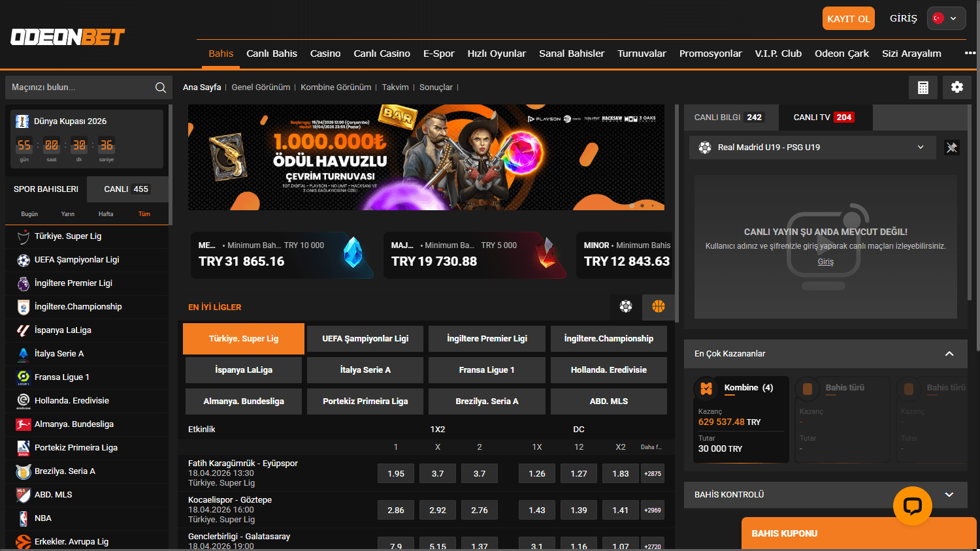Viewport: 980px width, 551px height.
Task: Pick odds 1.95 for Fatih Karagümrük win
Action: [x=396, y=474]
